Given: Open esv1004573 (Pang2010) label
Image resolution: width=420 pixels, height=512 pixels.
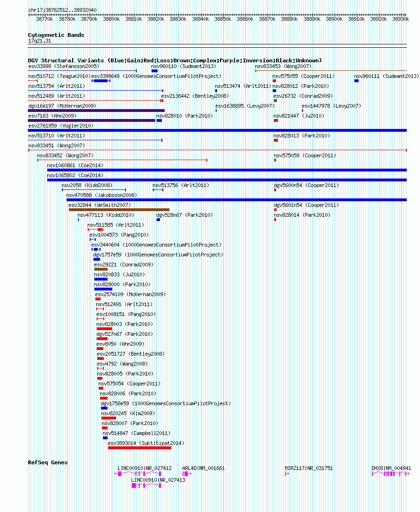Looking at the screenshot, I should click(x=119, y=235).
